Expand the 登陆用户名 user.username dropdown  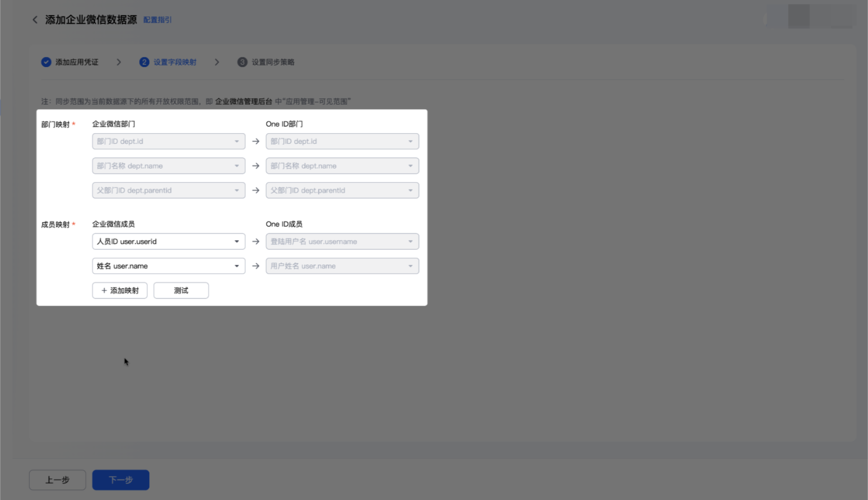(x=342, y=242)
